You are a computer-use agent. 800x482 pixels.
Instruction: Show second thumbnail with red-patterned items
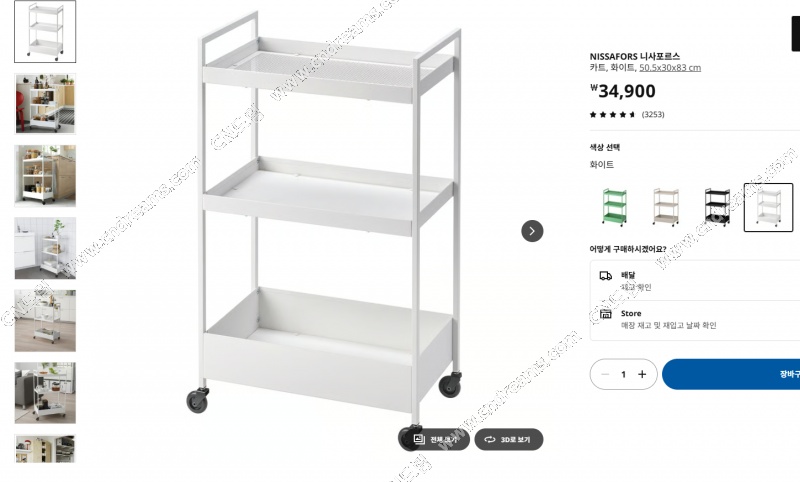coord(45,103)
